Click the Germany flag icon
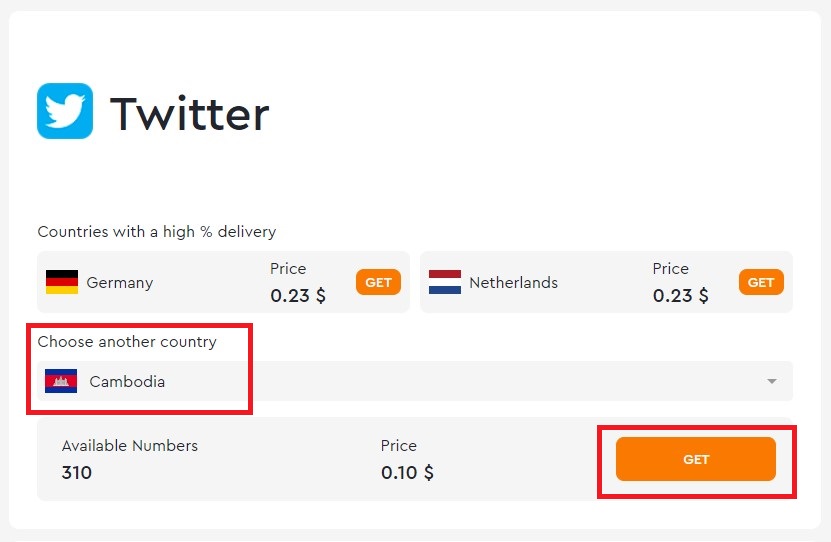This screenshot has height=542, width=831. 62,282
